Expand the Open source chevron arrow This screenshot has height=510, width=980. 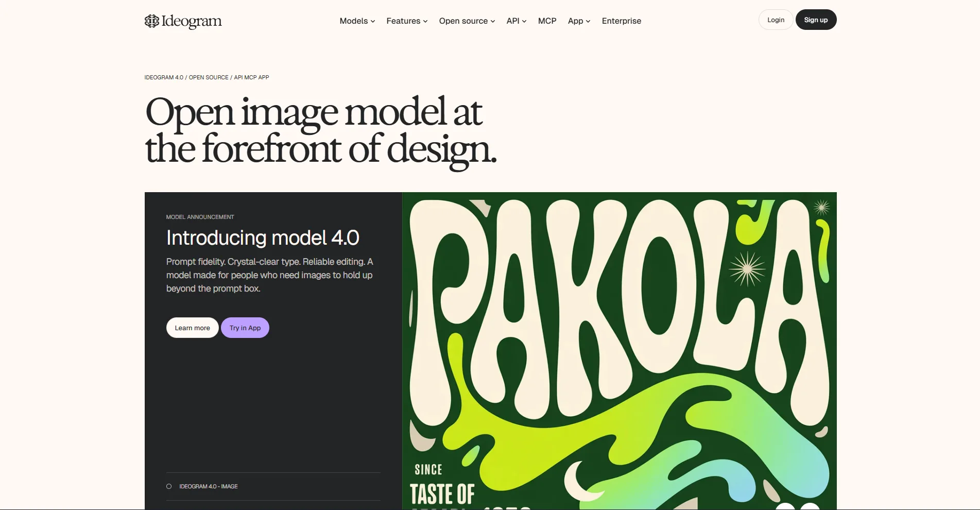point(493,22)
